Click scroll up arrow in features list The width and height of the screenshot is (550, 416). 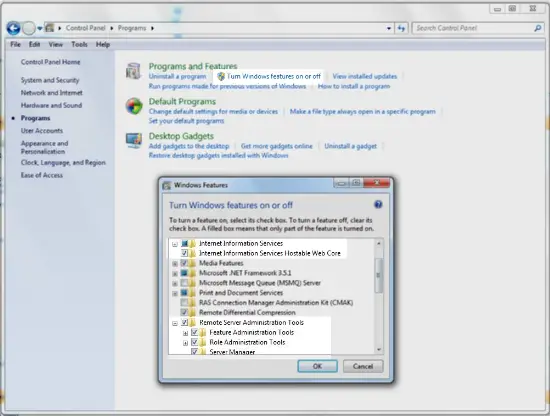pos(379,243)
